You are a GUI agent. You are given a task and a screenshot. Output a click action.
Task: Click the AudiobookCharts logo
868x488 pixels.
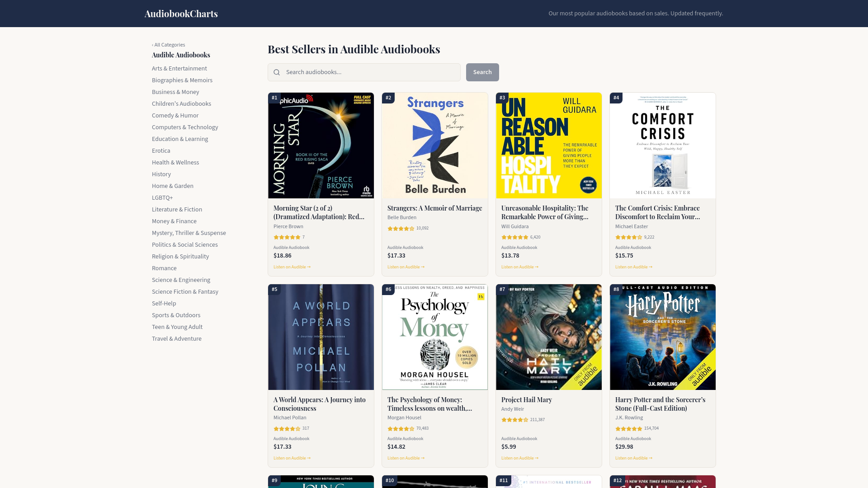tap(181, 14)
